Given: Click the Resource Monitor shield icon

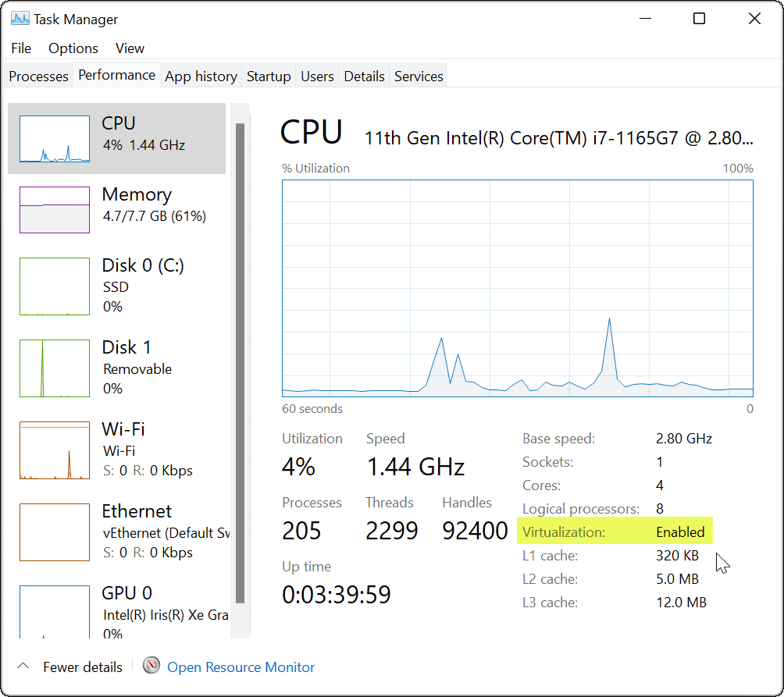Looking at the screenshot, I should click(151, 666).
